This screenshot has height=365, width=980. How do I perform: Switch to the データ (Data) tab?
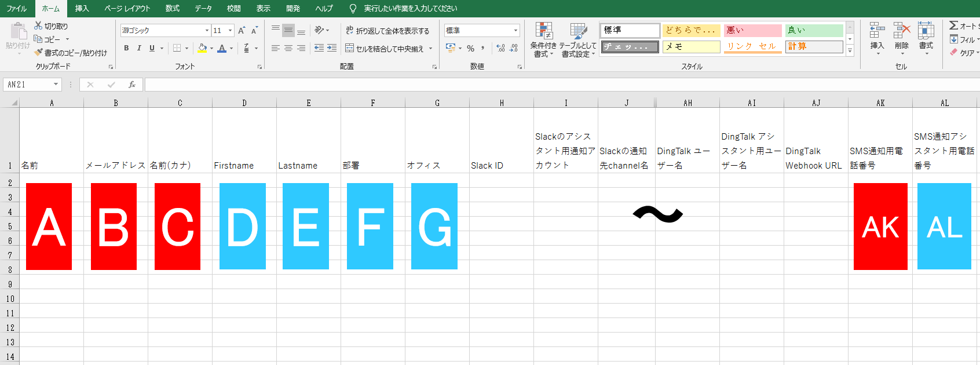203,8
